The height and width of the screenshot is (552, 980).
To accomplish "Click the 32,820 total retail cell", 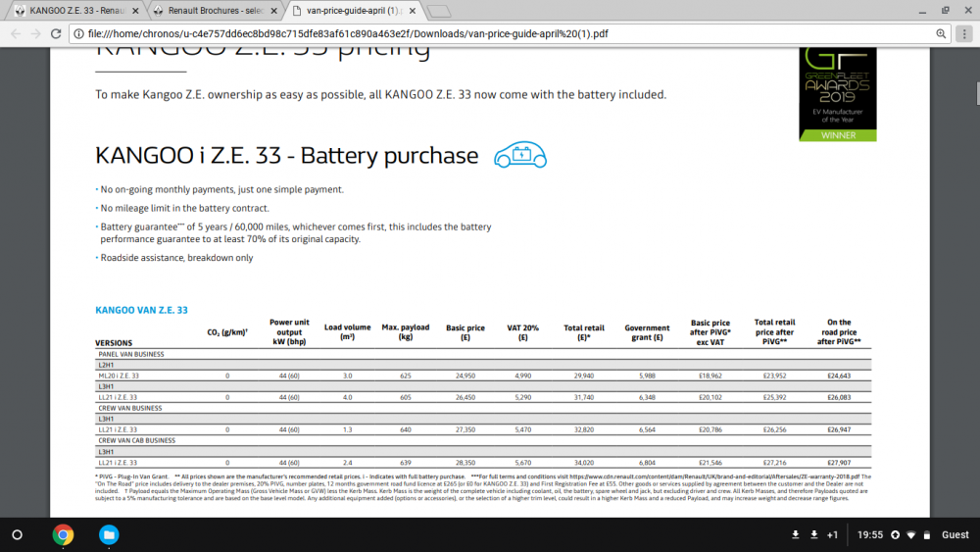I will [584, 430].
